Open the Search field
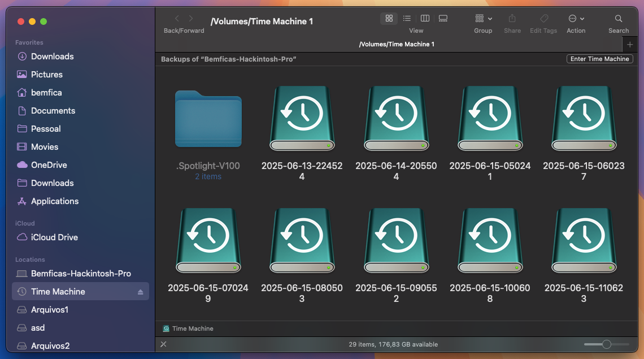 [619, 19]
